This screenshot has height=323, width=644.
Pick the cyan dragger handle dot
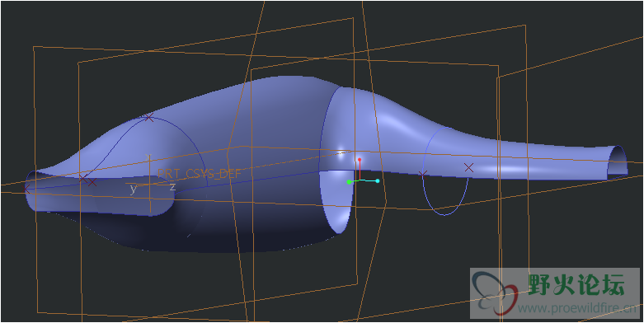coord(378,180)
